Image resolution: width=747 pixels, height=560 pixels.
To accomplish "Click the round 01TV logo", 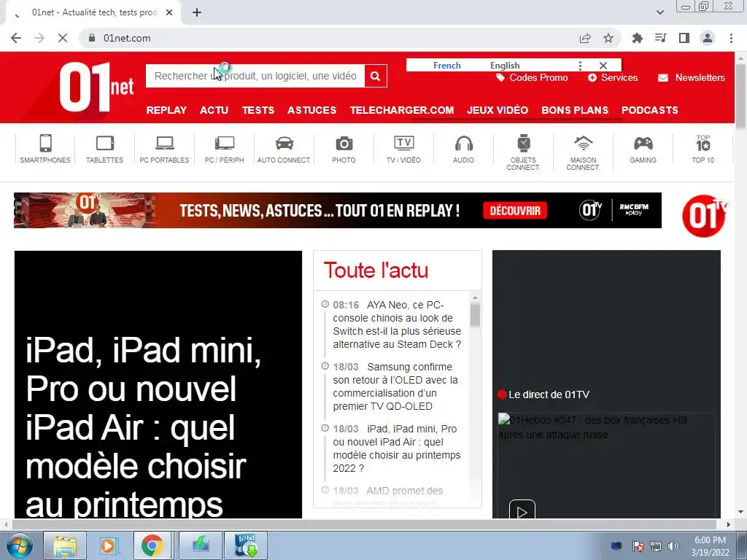I will pos(704,216).
